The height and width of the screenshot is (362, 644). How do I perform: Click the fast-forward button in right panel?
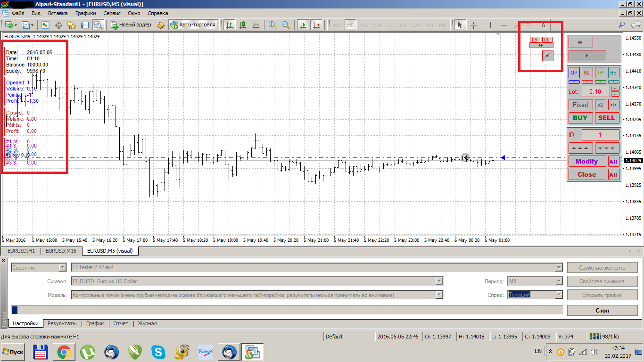[x=581, y=42]
